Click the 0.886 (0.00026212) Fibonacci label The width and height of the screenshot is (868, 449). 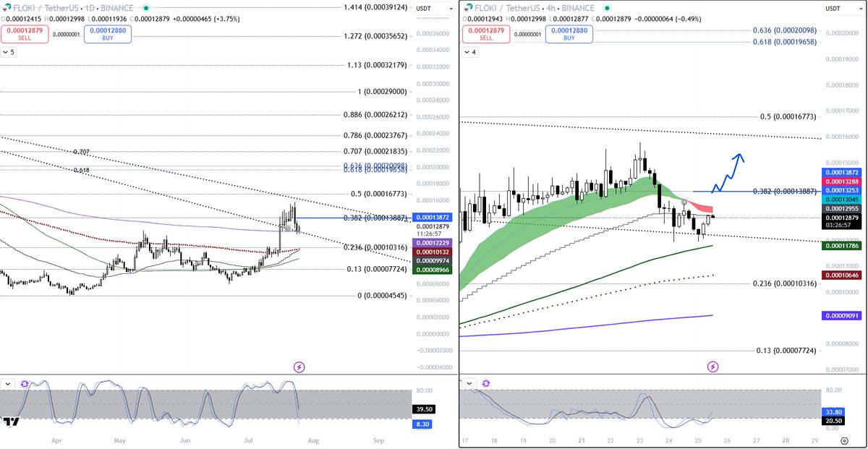click(375, 115)
